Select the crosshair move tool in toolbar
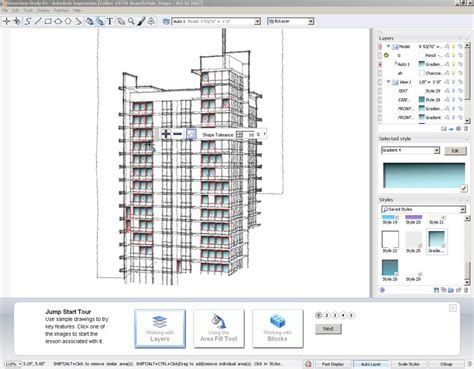 tap(6, 21)
